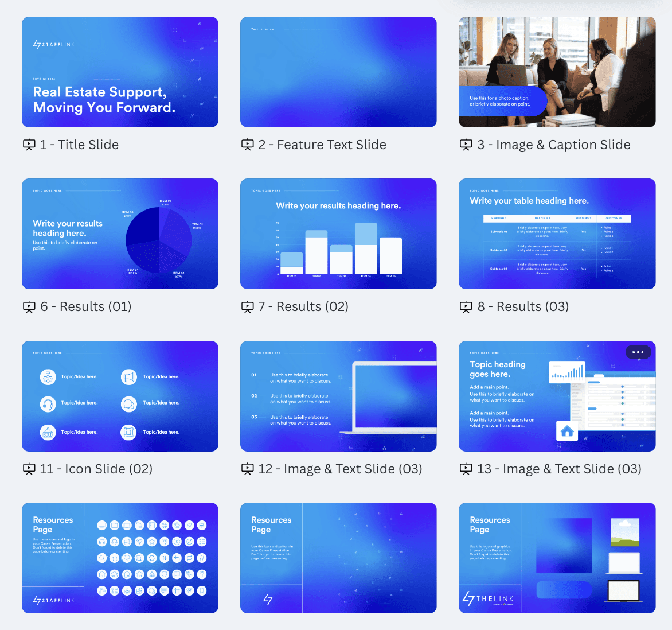Click the '7 - Results (02)' label

pyautogui.click(x=303, y=306)
